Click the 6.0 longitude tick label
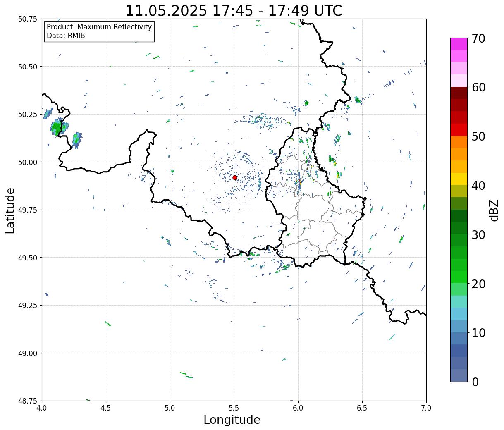This screenshot has height=430, width=504. pos(298,408)
